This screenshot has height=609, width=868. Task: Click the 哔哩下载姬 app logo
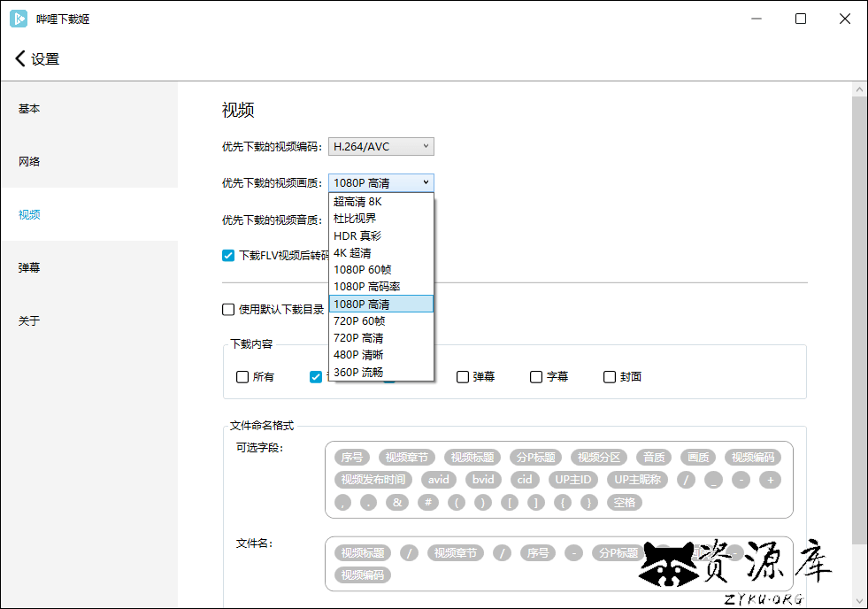click(19, 19)
